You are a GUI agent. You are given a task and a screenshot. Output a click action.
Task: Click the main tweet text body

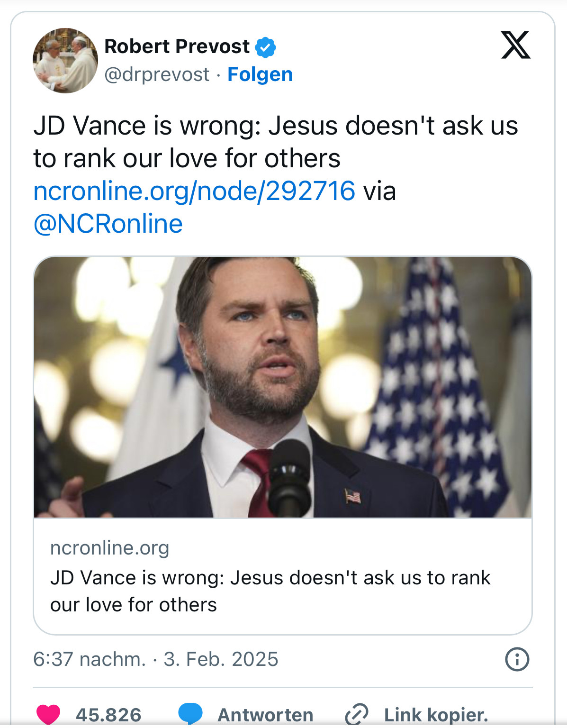(276, 142)
